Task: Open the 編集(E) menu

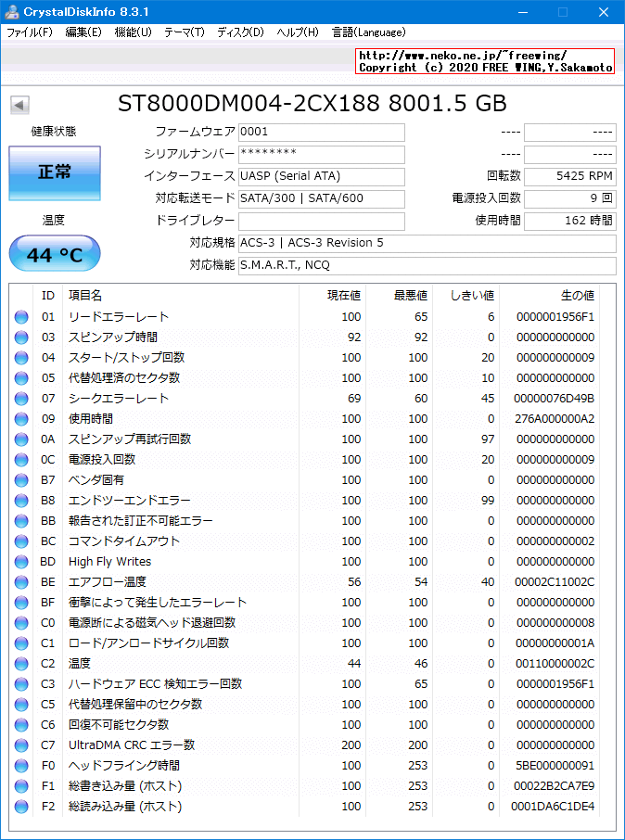Action: click(83, 32)
